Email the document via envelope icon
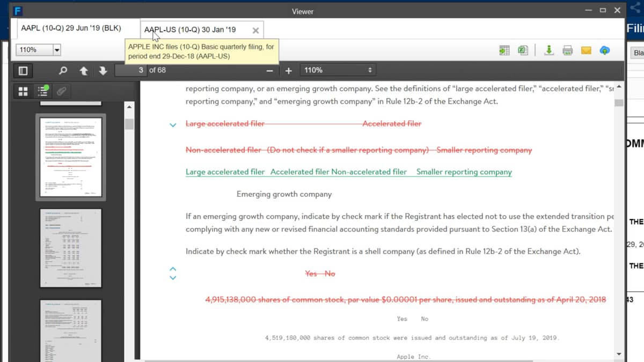644x362 pixels. (x=586, y=50)
